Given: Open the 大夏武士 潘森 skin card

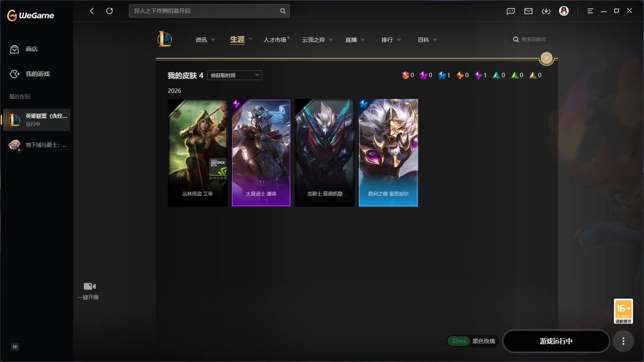Looking at the screenshot, I should coord(261,153).
